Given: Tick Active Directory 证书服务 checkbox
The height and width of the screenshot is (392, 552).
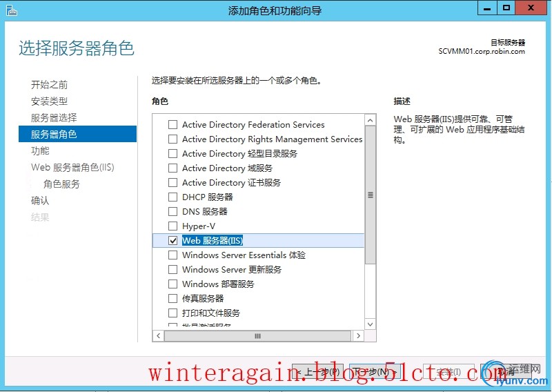Looking at the screenshot, I should click(173, 182).
